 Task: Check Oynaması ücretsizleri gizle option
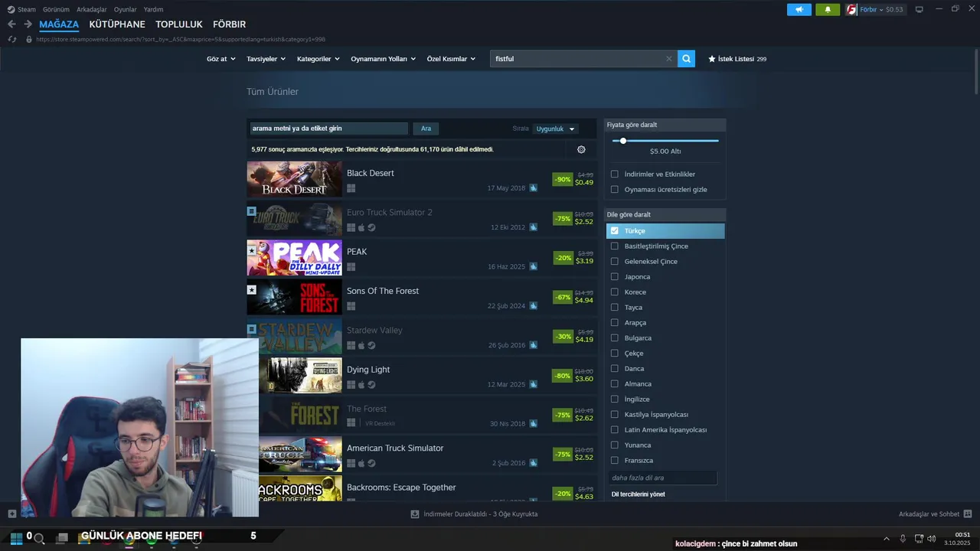point(614,189)
